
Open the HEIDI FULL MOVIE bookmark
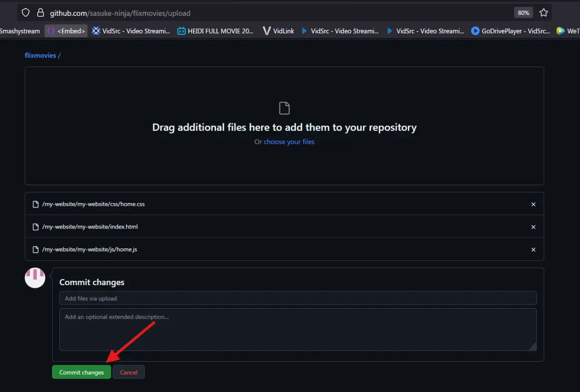[215, 31]
